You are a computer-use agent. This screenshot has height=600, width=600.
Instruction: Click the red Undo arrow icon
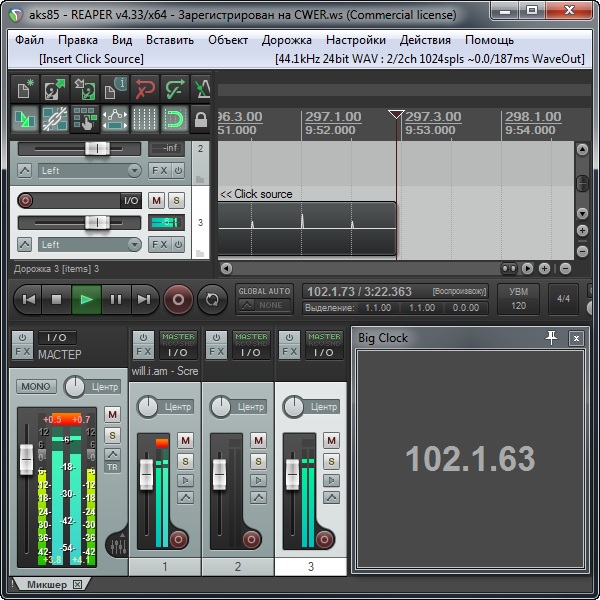coord(144,90)
